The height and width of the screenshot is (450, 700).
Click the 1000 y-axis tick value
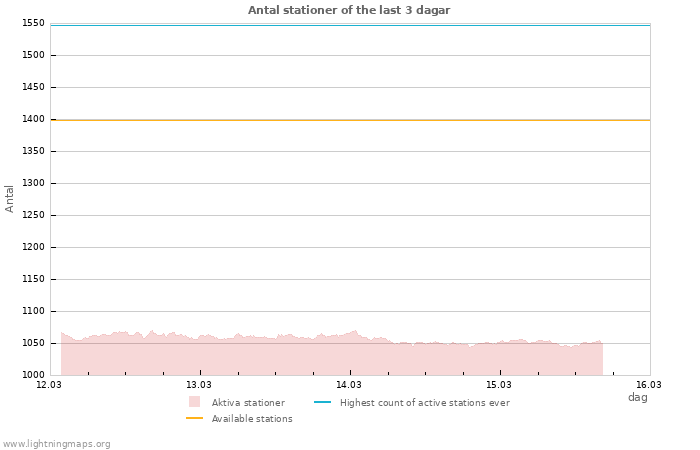click(33, 375)
